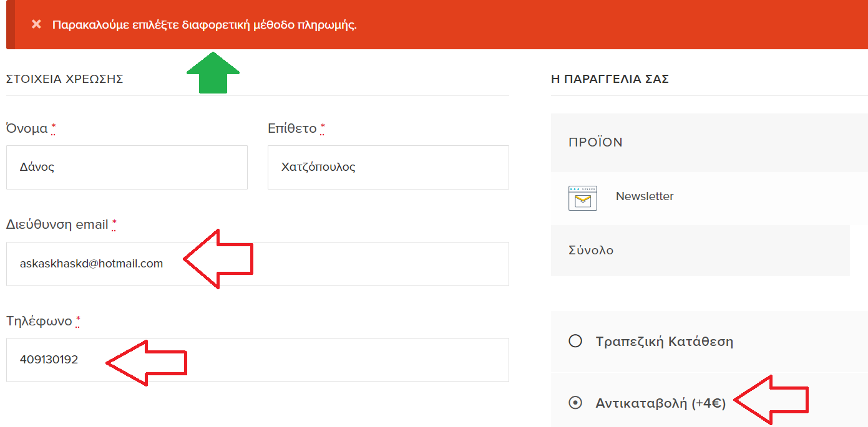This screenshot has height=427, width=868.
Task: Click the error message text in banner
Action: 205,25
